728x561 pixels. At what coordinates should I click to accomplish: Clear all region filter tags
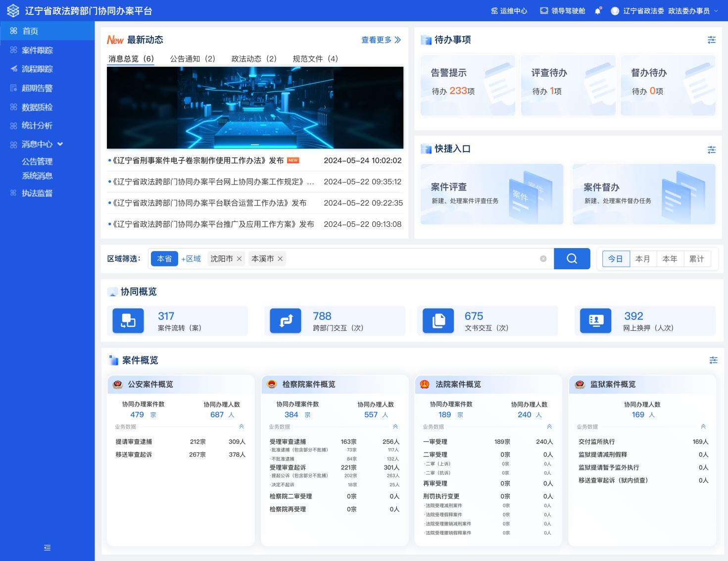[x=543, y=258]
